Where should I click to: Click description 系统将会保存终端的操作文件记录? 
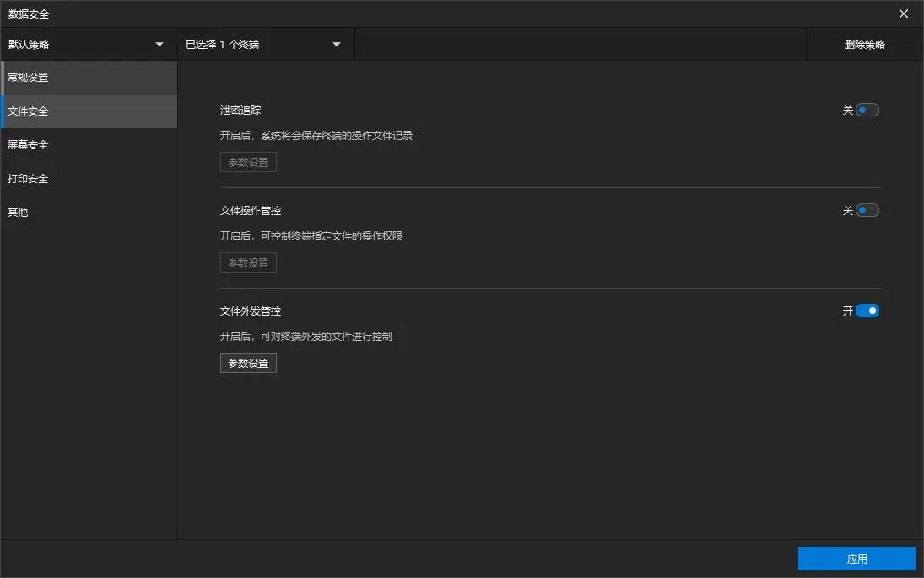[337, 136]
